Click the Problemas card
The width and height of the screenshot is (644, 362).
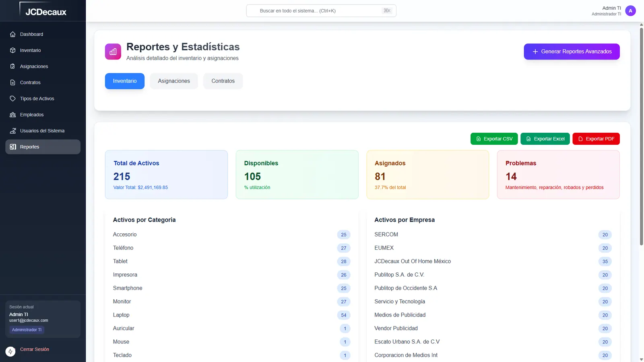click(558, 175)
